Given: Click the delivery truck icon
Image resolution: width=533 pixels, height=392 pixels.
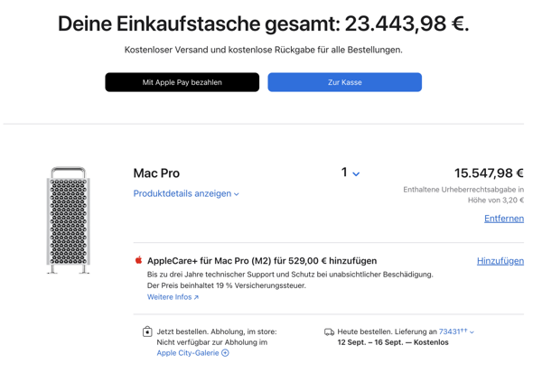Looking at the screenshot, I should 329,331.
